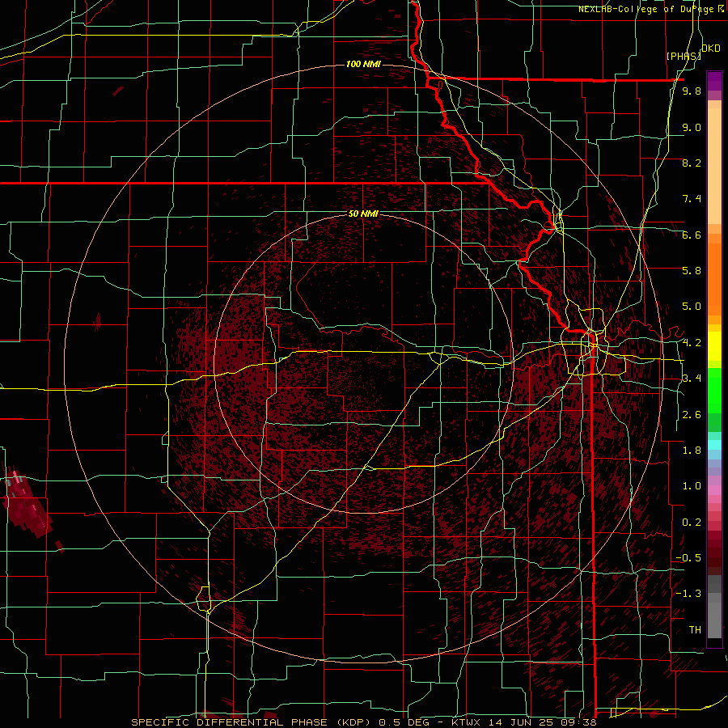Select the orange band beside 5.8
728x728 pixels.
(x=714, y=273)
